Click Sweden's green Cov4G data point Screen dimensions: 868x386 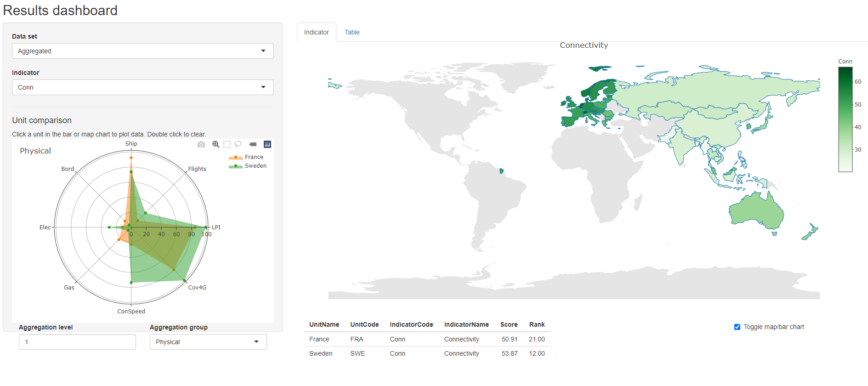pos(185,280)
